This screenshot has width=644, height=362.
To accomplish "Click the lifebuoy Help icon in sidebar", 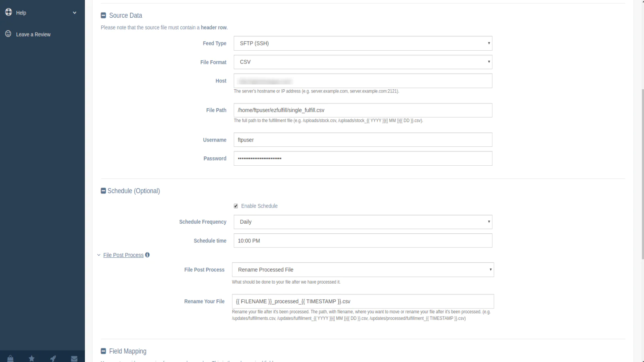I will (x=8, y=12).
